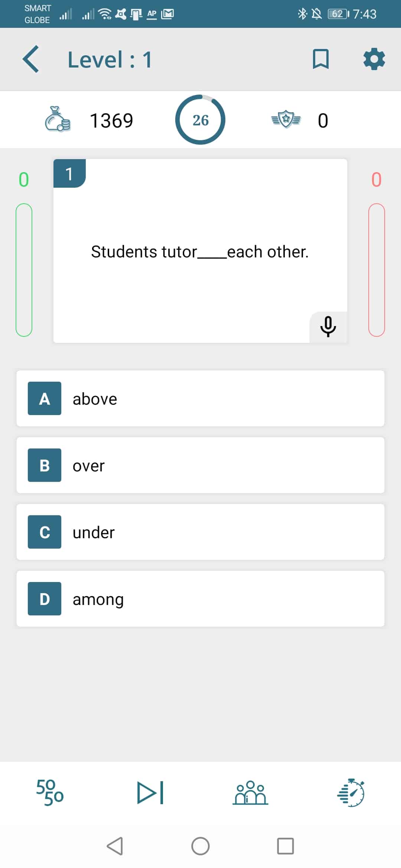The height and width of the screenshot is (868, 401).
Task: Use the timer reset lifeline
Action: click(351, 793)
